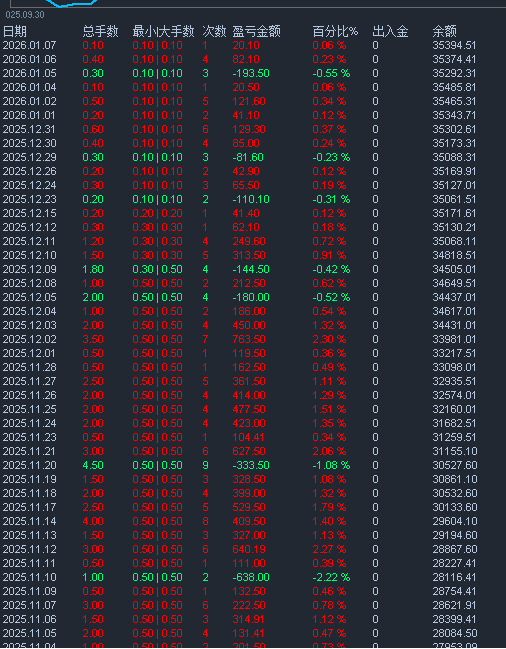Screen dimensions: 506x649
Task: Click total lots 4.50
Action: pyautogui.click(x=93, y=466)
